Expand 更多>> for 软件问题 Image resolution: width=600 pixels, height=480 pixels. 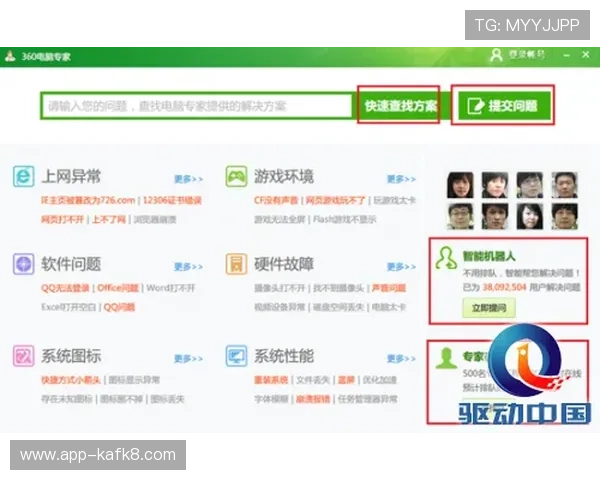tap(189, 267)
